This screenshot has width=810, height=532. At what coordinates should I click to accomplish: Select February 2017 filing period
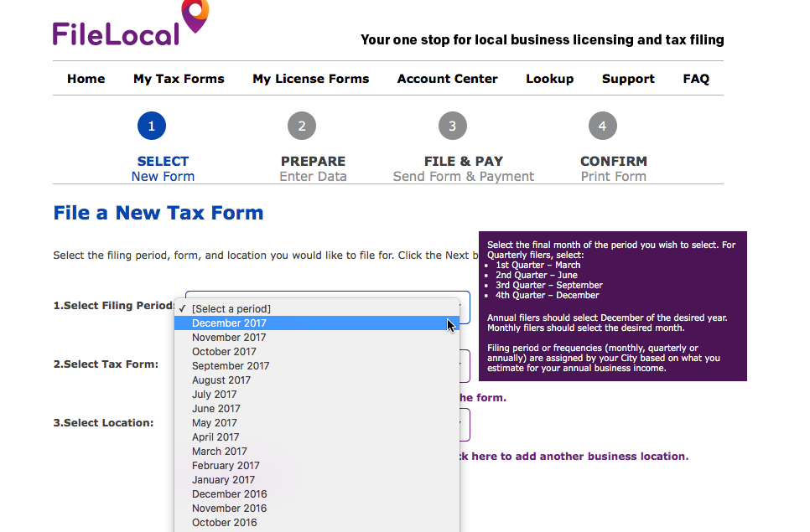click(x=317, y=466)
